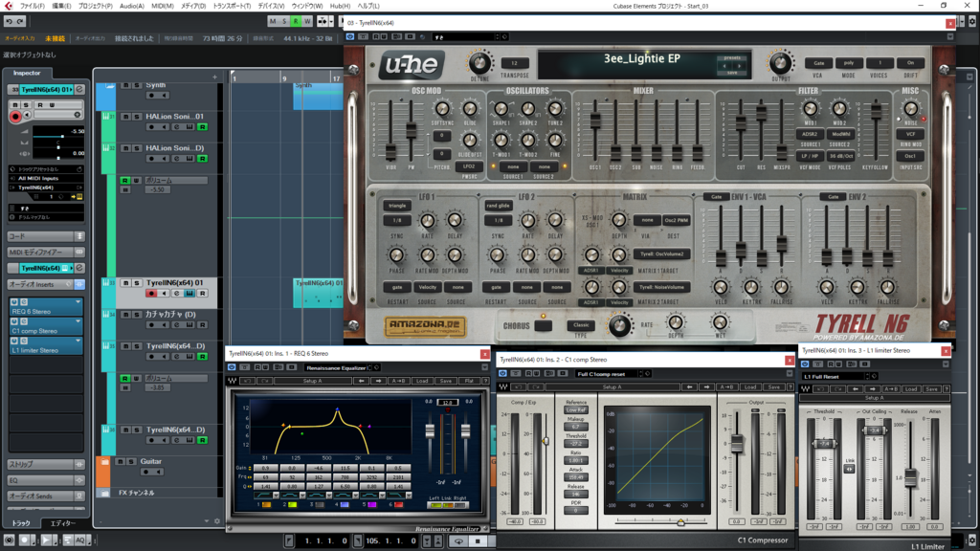Click the Save button in REQ 6 window
Image resolution: width=980 pixels, height=551 pixels.
(446, 381)
